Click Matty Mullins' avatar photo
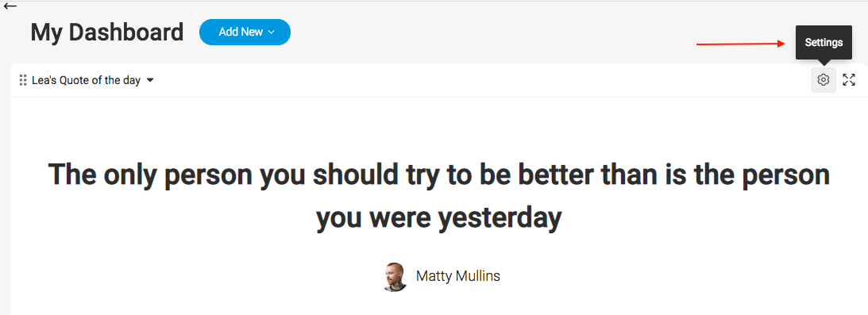The height and width of the screenshot is (315, 868). pos(395,277)
